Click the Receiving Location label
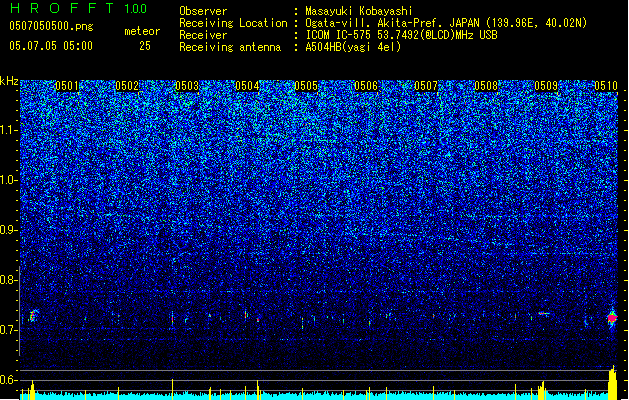Image resolution: width=629 pixels, height=400 pixels. click(x=233, y=23)
